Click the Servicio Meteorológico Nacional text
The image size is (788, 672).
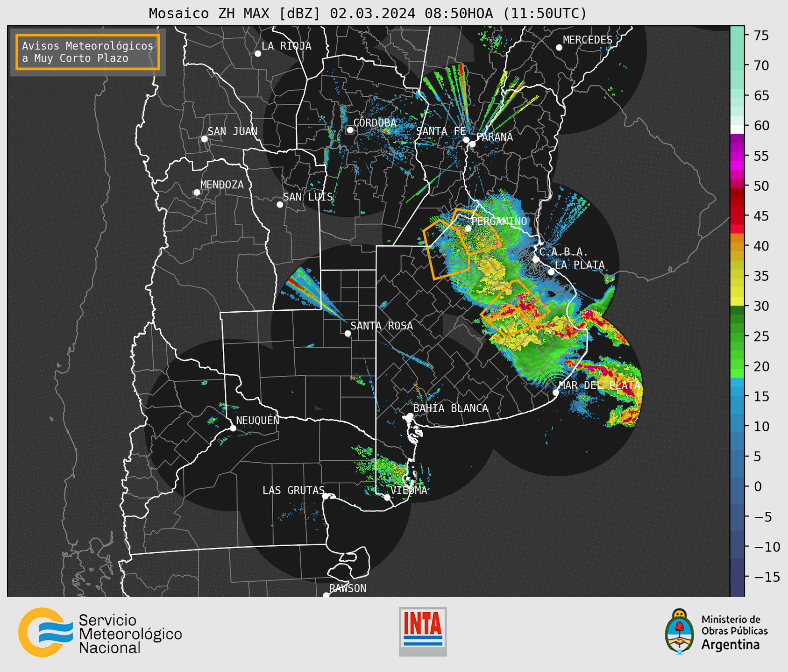pyautogui.click(x=130, y=634)
